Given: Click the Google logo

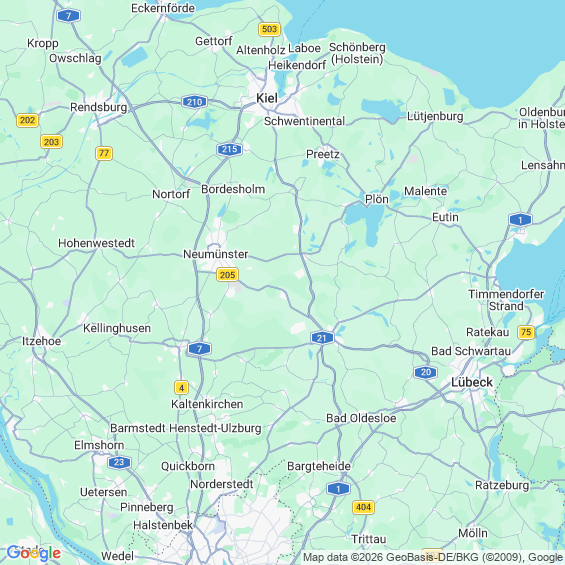Looking at the screenshot, I should (34, 553).
